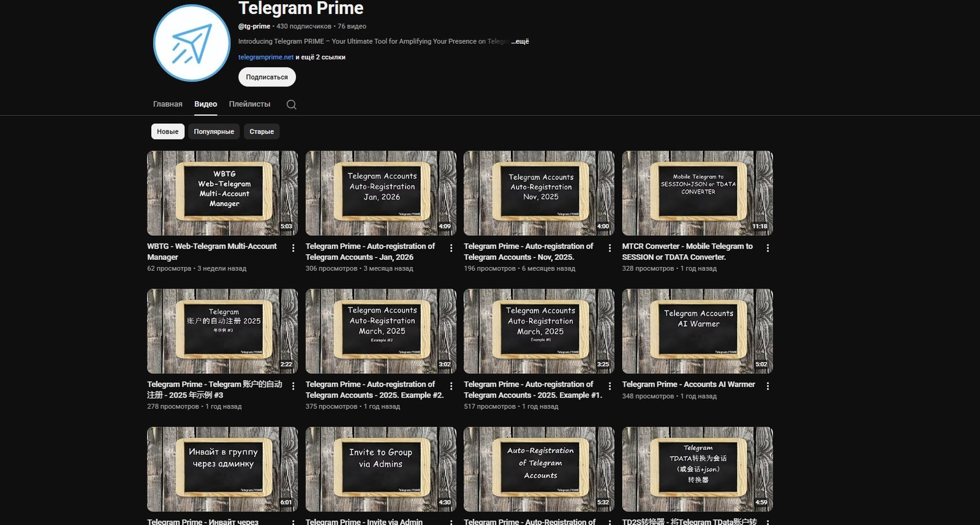Image resolution: width=980 pixels, height=525 pixels.
Task: Click the Подписаться subscribe button
Action: [x=267, y=77]
